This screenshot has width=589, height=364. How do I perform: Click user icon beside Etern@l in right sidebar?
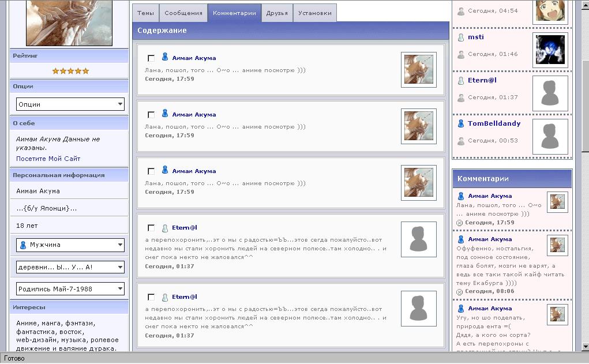(x=461, y=81)
